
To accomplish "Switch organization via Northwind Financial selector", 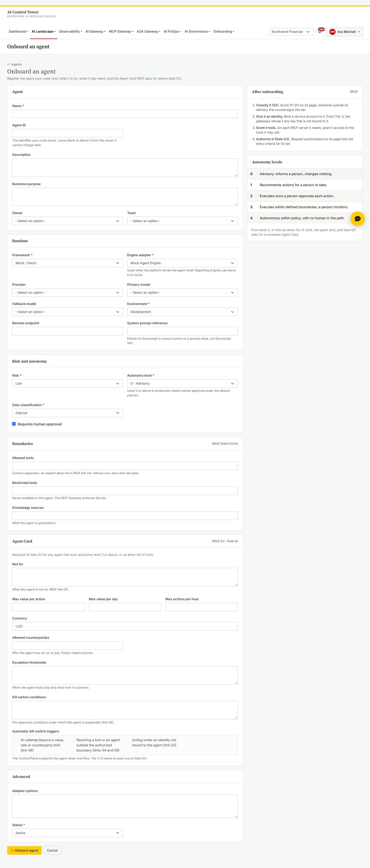I will [x=291, y=32].
